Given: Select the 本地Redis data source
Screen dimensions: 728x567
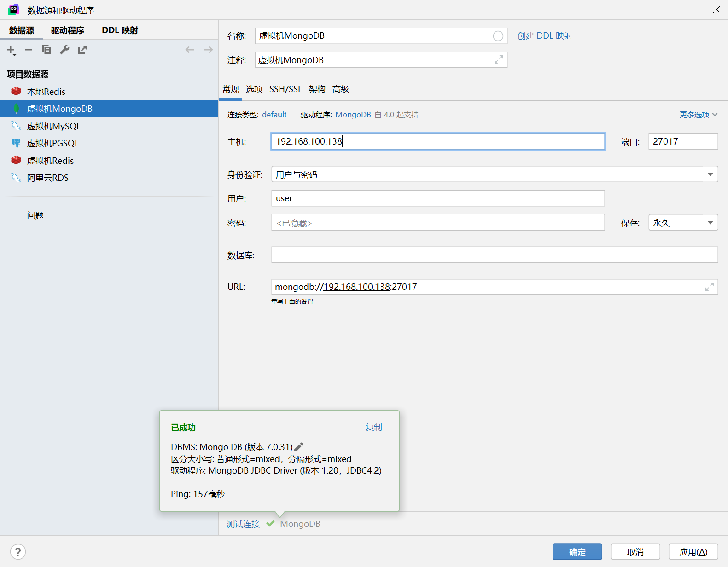Looking at the screenshot, I should pyautogui.click(x=109, y=92).
